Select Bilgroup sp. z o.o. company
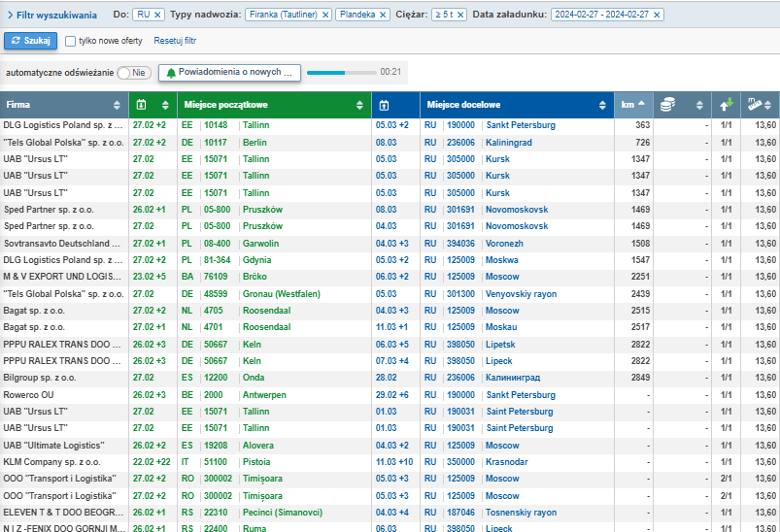 [x=40, y=378]
